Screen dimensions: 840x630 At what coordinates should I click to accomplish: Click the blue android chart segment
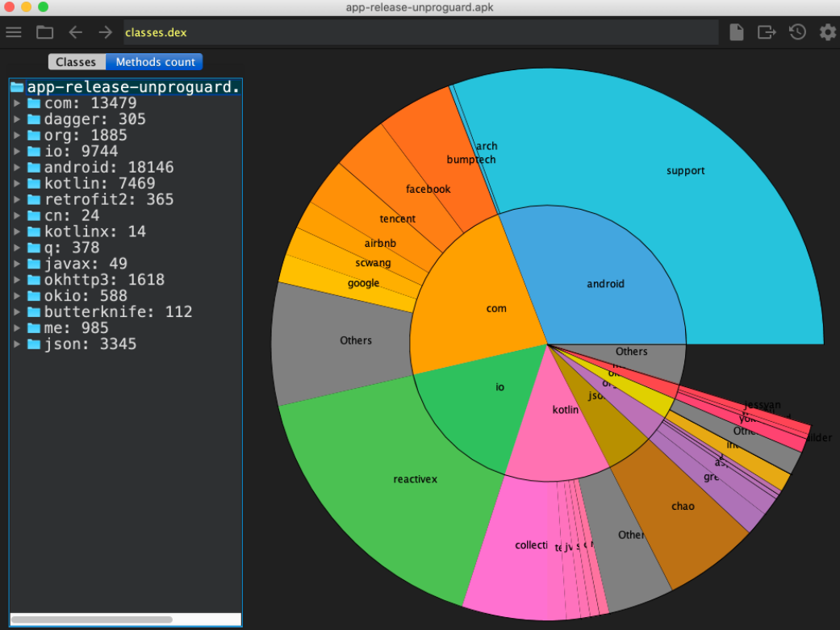[605, 283]
